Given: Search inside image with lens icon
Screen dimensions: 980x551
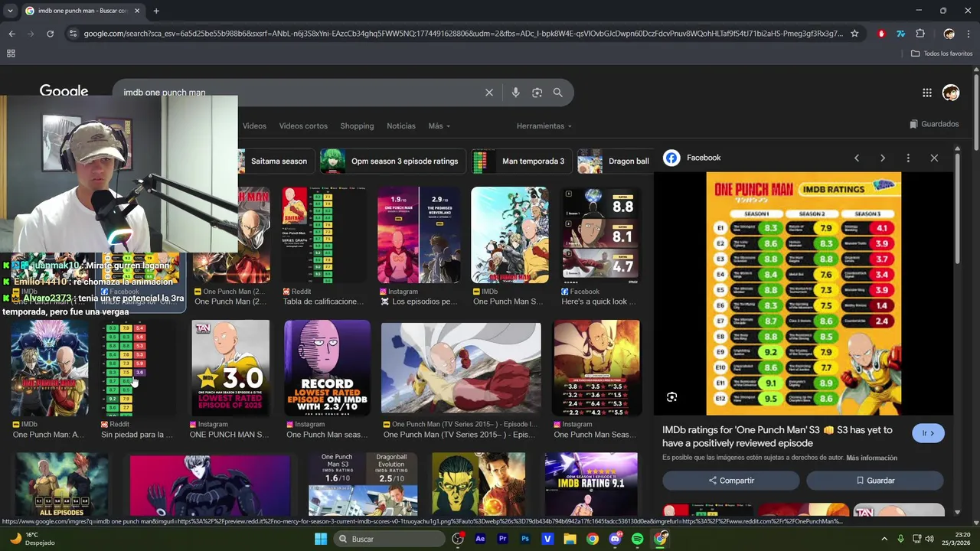Looking at the screenshot, I should pyautogui.click(x=671, y=396).
